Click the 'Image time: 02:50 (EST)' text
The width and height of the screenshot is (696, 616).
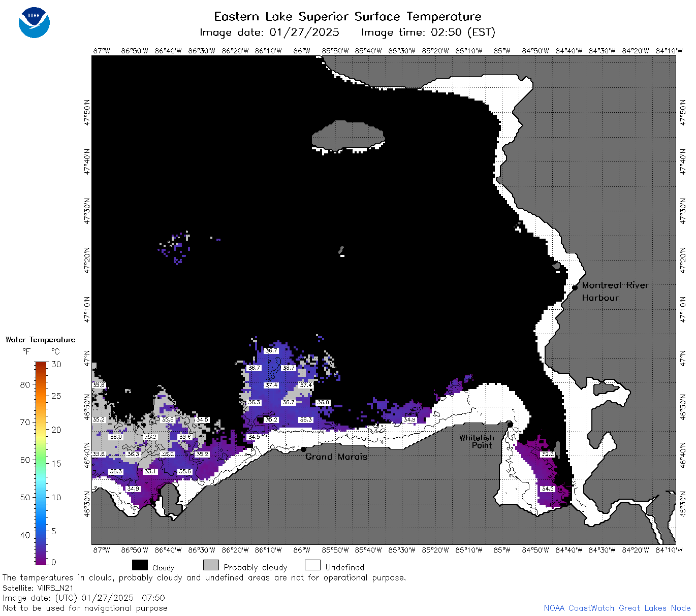pos(428,33)
